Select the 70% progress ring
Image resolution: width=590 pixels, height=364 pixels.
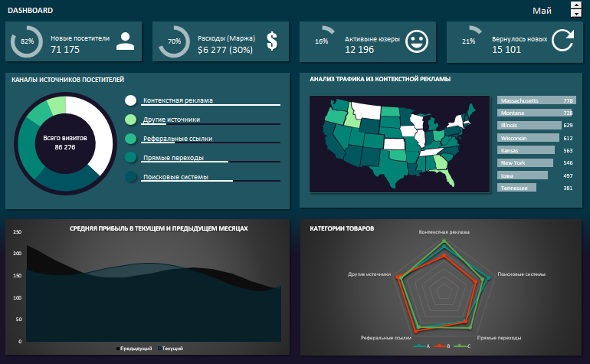(x=174, y=41)
